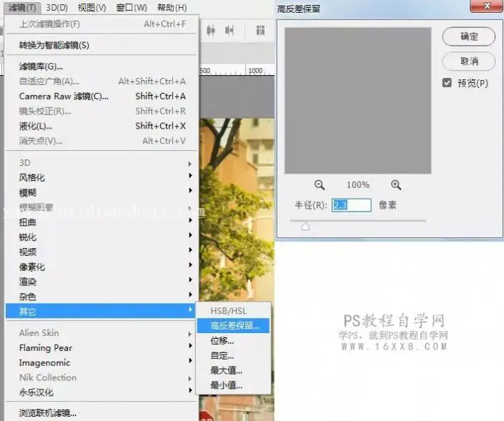
Task: Click the auto-align layers toolbar icon
Action: (260, 31)
